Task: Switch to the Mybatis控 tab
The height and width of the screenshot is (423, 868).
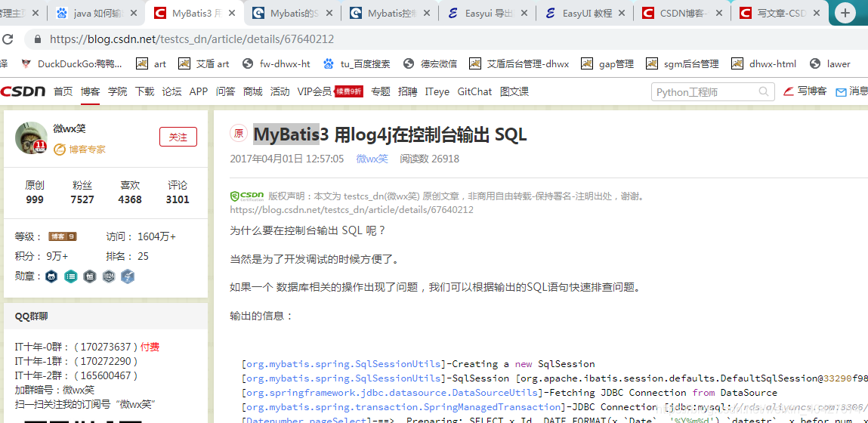Action: pos(391,14)
